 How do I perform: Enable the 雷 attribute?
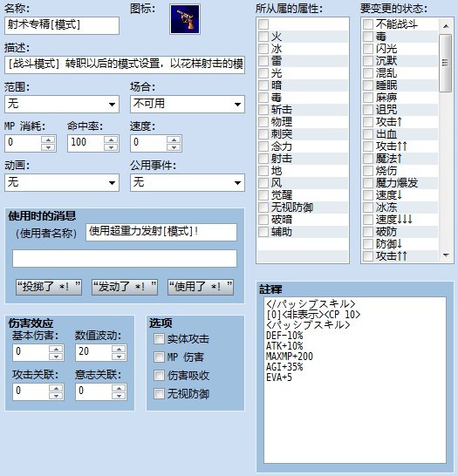[x=263, y=61]
